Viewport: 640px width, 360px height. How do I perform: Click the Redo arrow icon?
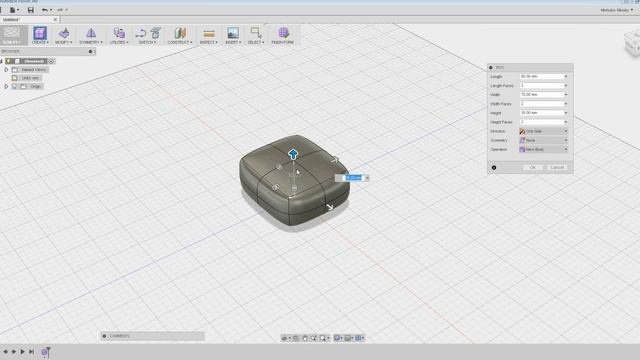[60, 10]
